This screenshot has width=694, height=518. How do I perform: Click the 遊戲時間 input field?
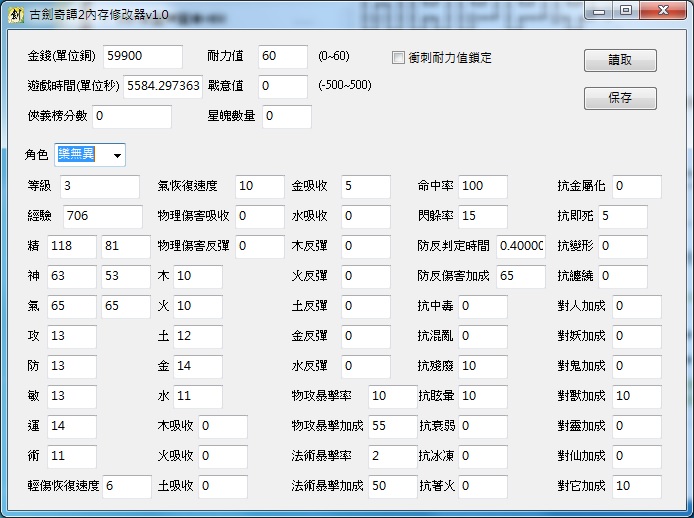pos(163,87)
